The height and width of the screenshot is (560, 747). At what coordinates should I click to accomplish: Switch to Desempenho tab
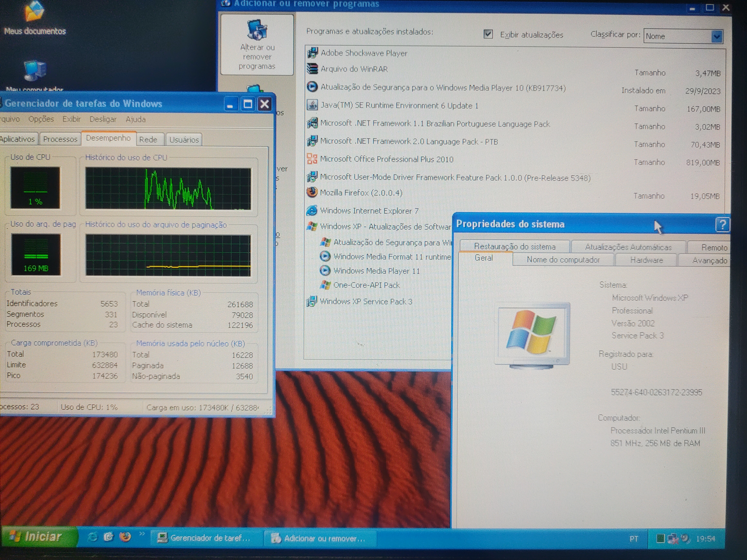click(x=108, y=138)
